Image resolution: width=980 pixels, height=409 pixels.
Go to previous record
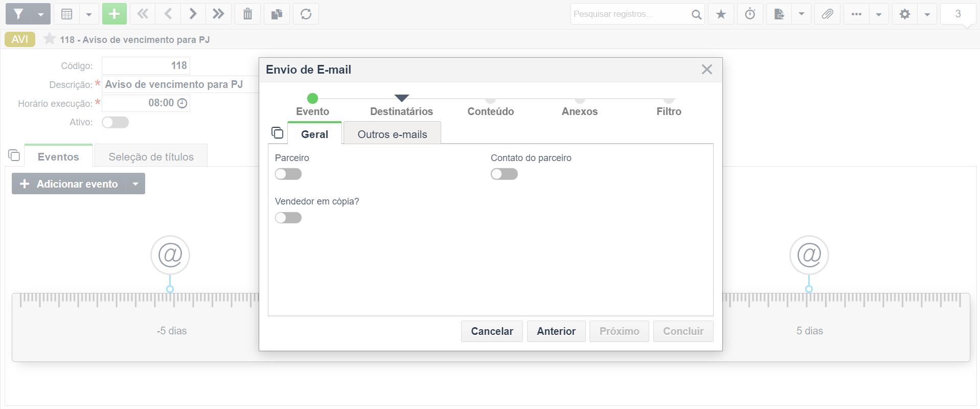[168, 14]
